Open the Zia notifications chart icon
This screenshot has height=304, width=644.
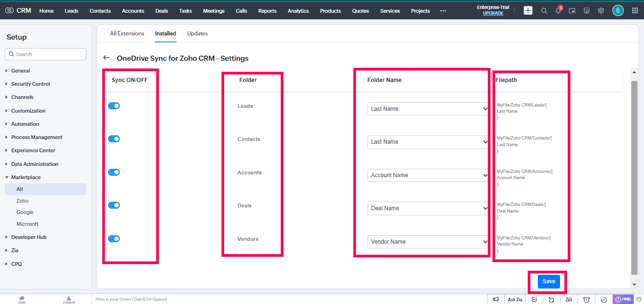(x=535, y=299)
